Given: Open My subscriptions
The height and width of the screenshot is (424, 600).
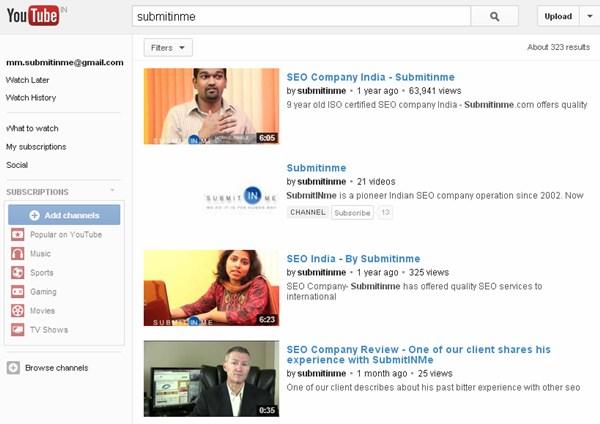Looking at the screenshot, I should point(36,147).
